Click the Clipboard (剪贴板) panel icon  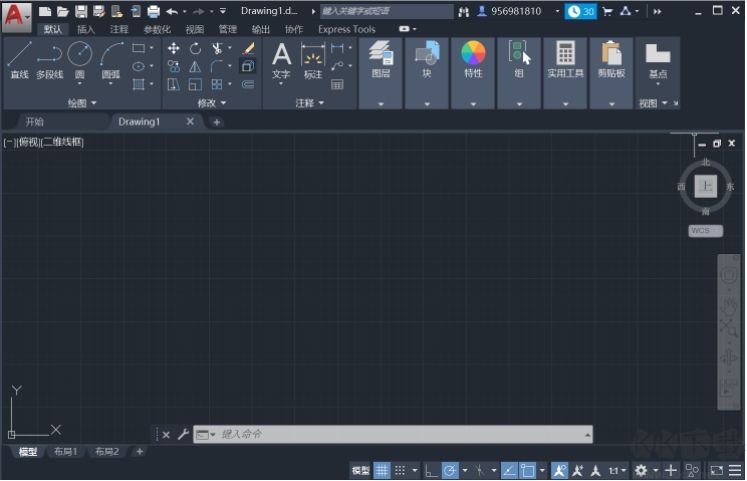coord(611,58)
